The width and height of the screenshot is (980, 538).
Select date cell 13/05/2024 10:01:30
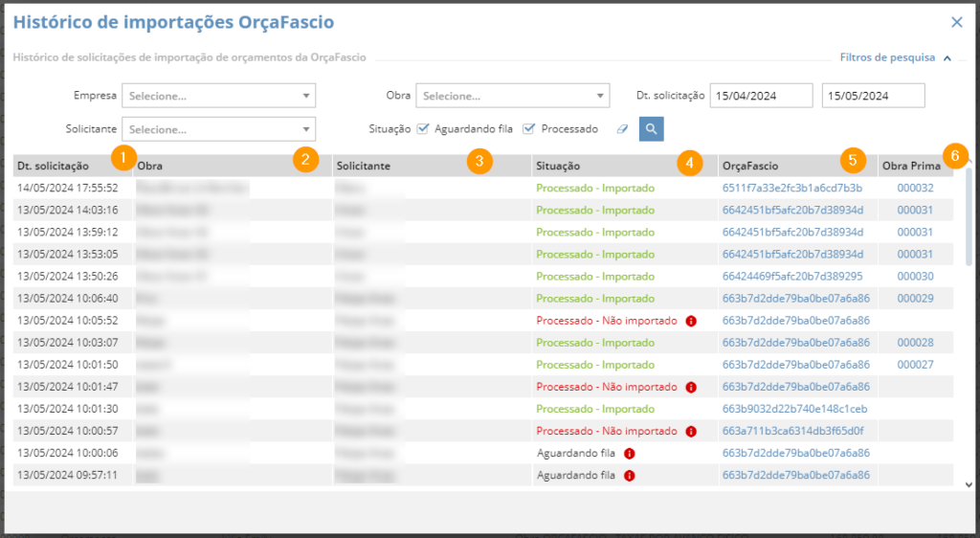tap(68, 410)
